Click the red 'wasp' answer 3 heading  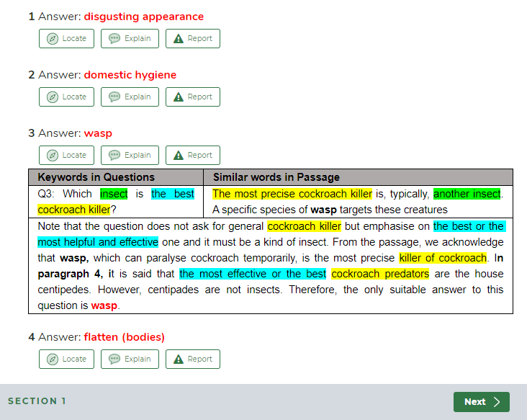pyautogui.click(x=98, y=133)
